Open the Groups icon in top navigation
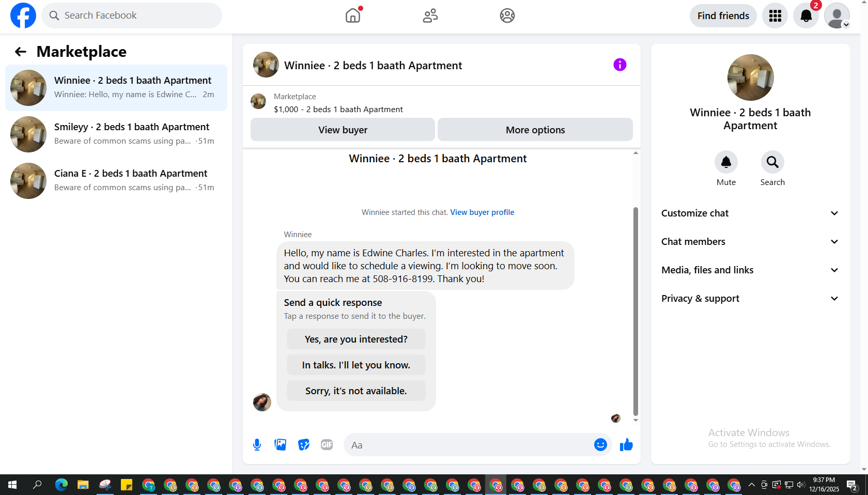 coord(507,16)
